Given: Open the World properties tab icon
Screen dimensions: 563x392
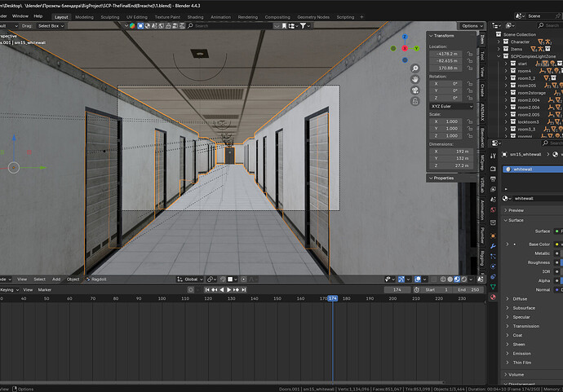Looking at the screenshot, I should (493, 209).
